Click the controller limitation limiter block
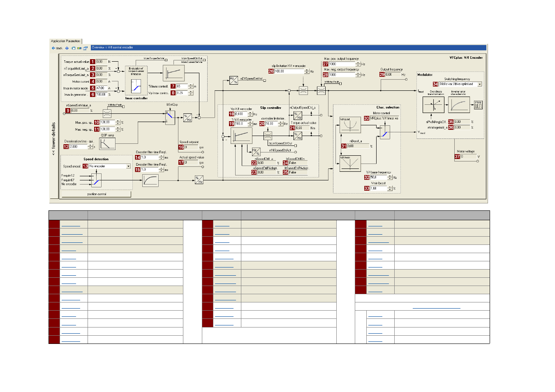The image size is (555, 392). pos(268,135)
